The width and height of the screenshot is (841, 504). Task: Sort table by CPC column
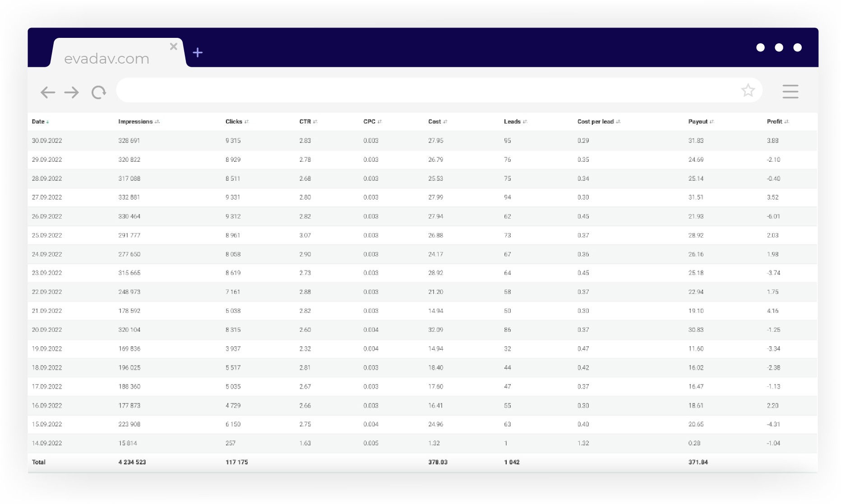click(x=370, y=122)
